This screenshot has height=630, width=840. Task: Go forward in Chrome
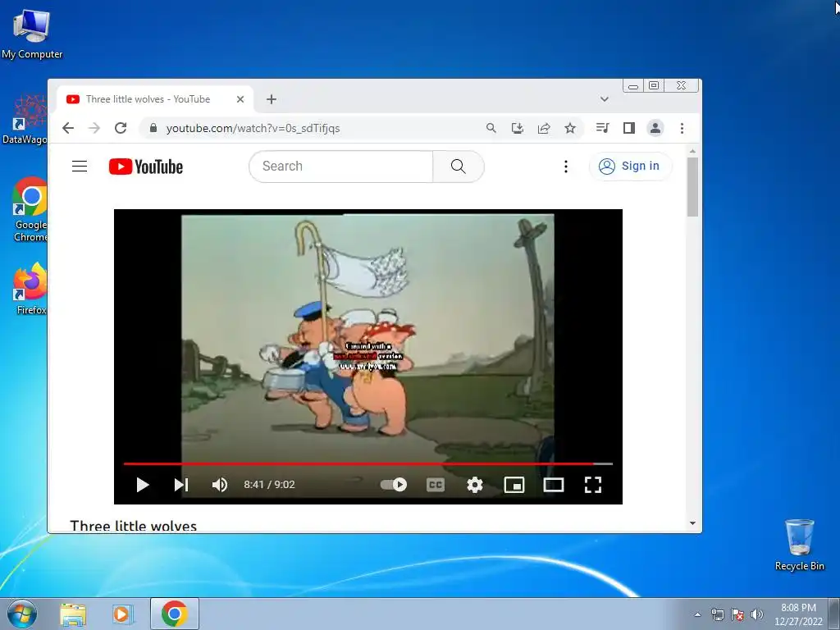click(x=94, y=128)
